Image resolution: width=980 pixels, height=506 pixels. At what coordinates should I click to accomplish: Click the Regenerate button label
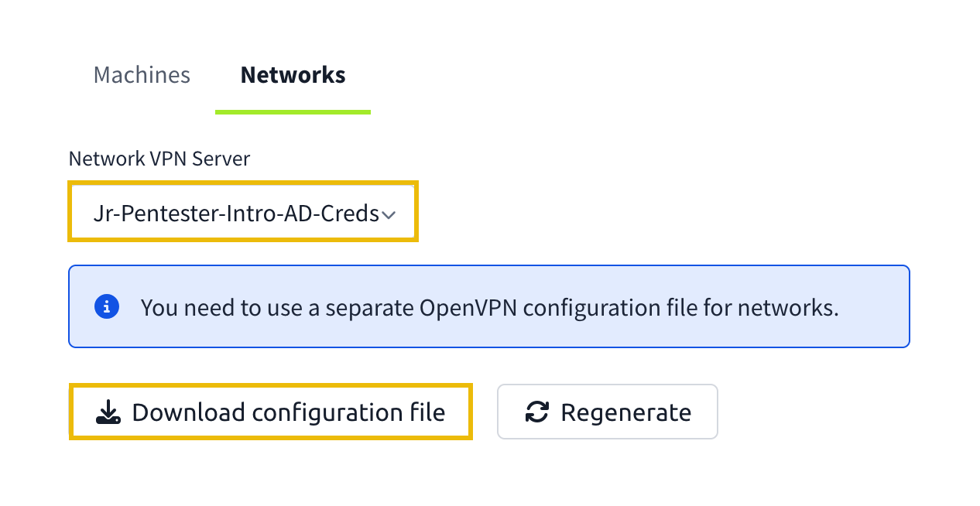click(x=626, y=412)
